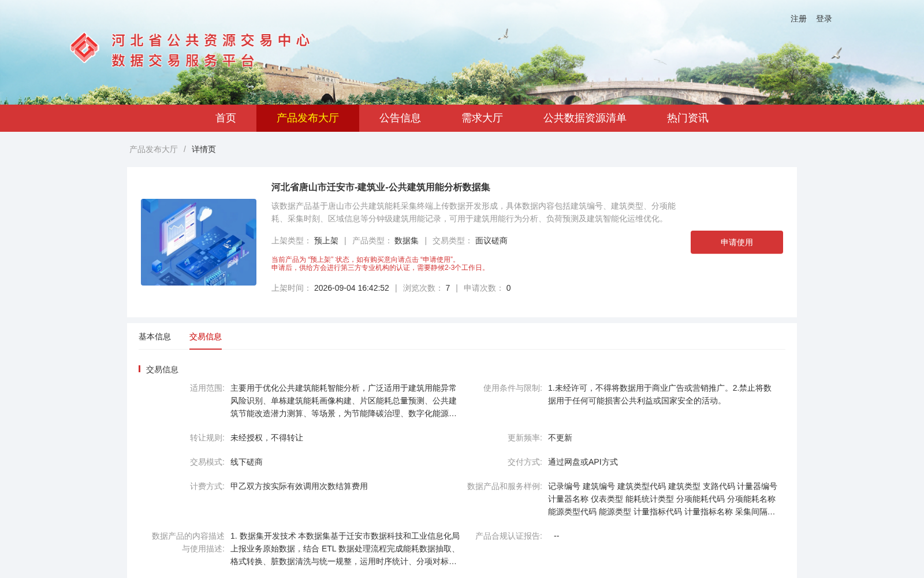The width and height of the screenshot is (924, 578).
Task: Open 需求大厅 in the navigation bar
Action: pyautogui.click(x=482, y=118)
